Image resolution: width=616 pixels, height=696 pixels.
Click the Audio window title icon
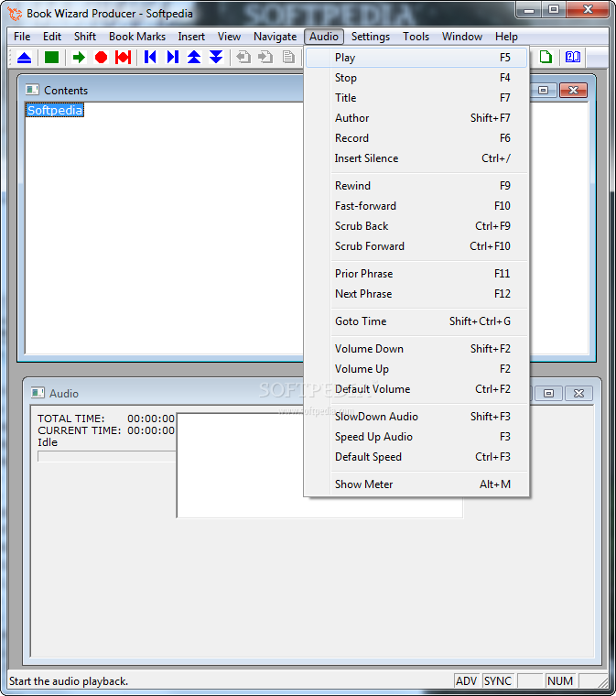pos(38,393)
